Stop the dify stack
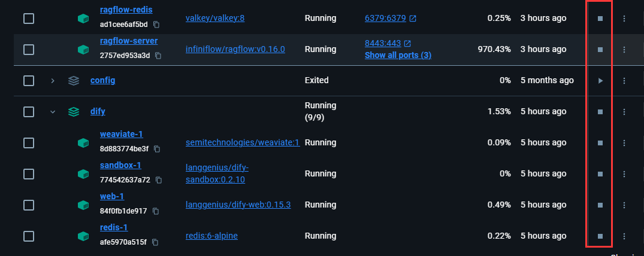The height and width of the screenshot is (256, 644). [600, 111]
